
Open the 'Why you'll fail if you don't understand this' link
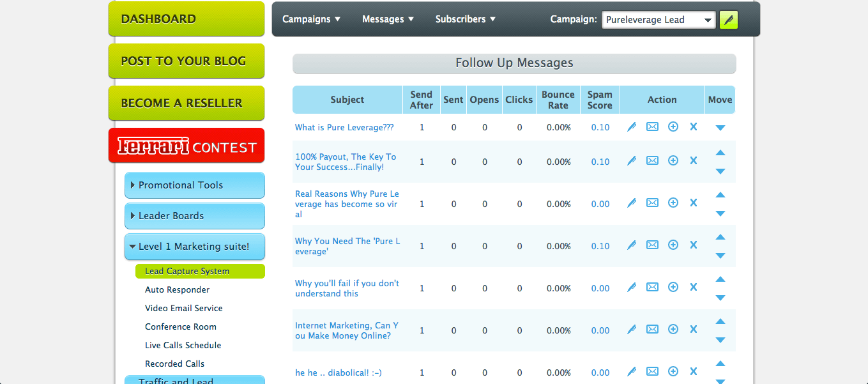pos(347,288)
